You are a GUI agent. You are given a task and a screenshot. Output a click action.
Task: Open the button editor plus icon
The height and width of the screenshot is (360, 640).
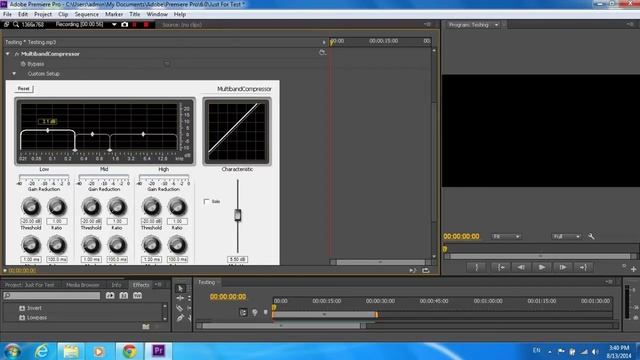pyautogui.click(x=633, y=269)
